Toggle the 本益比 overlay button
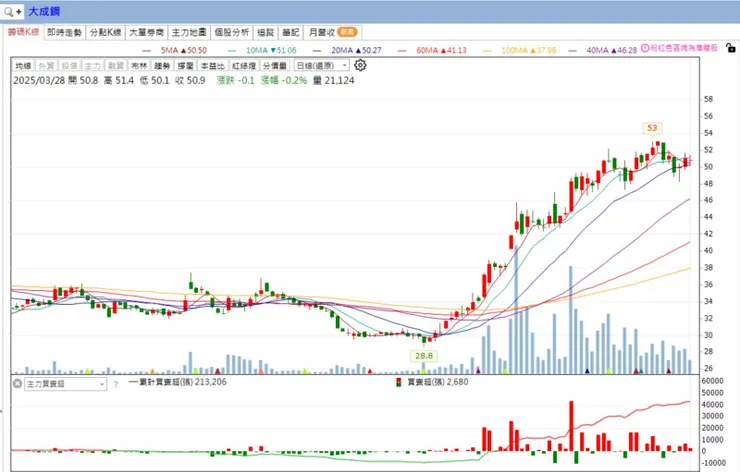Viewport: 740px width, 472px height. click(x=212, y=66)
